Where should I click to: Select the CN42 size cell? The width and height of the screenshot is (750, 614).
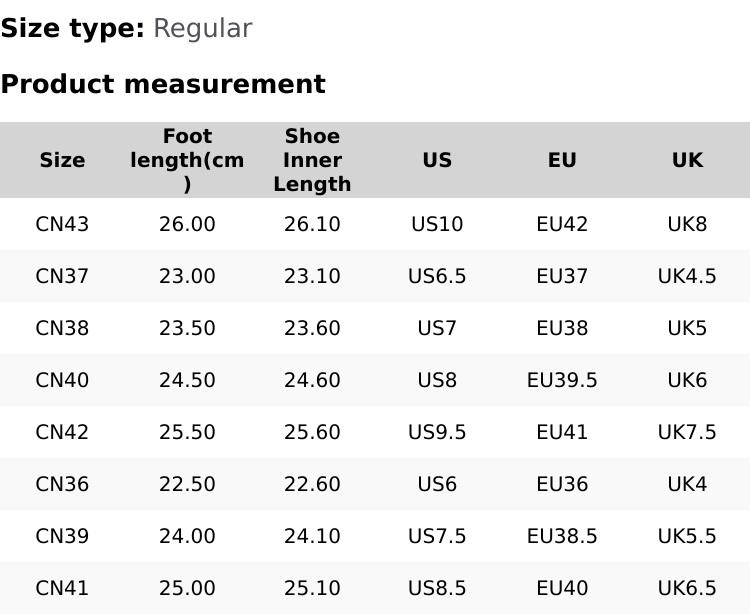tap(62, 432)
